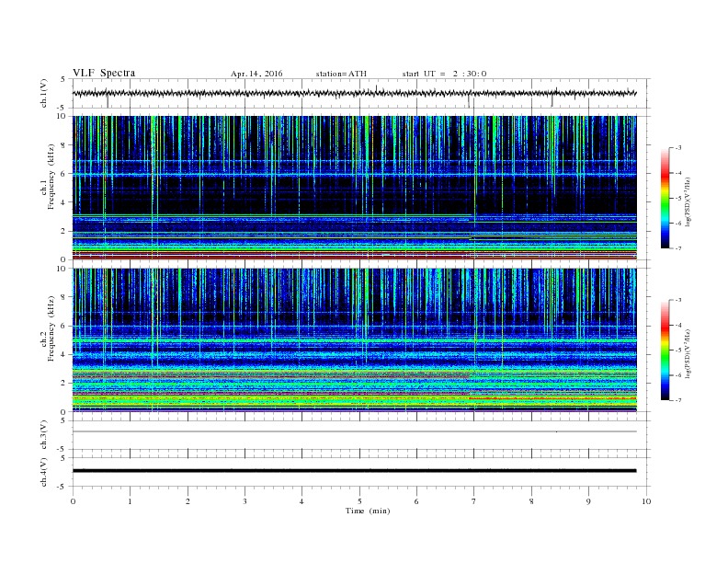The height and width of the screenshot is (563, 728).
Task: Select the "start UT = 2 :30: 0" text
Action: click(x=444, y=74)
